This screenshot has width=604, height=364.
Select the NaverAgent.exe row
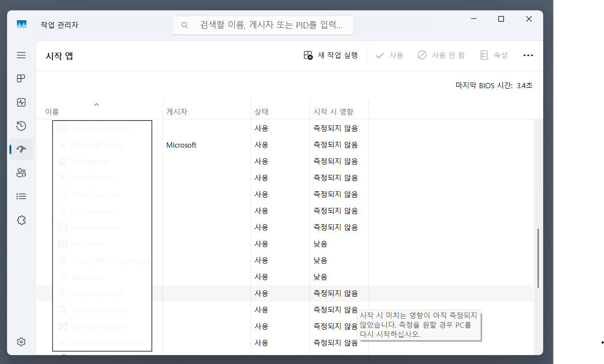(x=285, y=194)
